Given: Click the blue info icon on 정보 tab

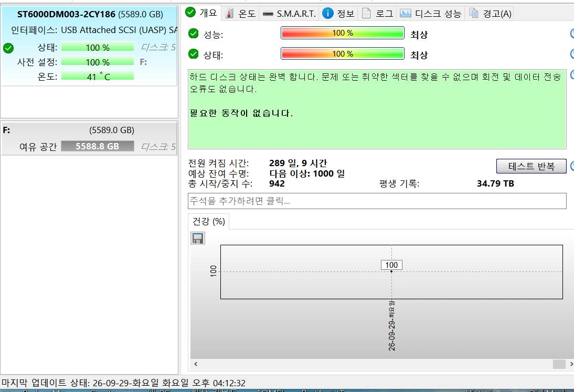Looking at the screenshot, I should pyautogui.click(x=327, y=14).
